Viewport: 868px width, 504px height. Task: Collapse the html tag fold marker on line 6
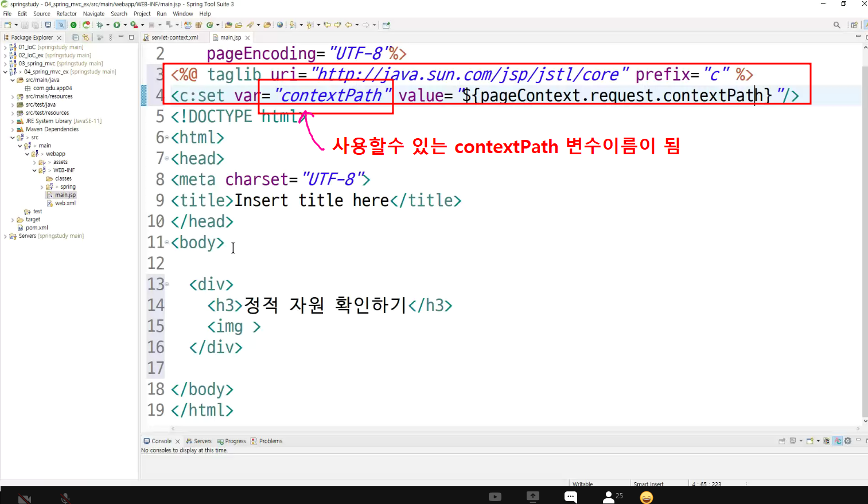[x=167, y=138]
